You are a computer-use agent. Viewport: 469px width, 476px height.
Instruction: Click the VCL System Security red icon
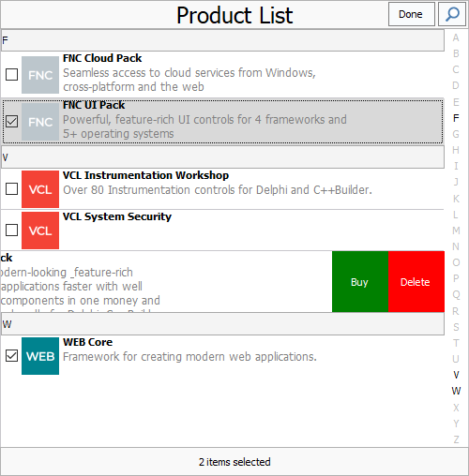click(40, 231)
